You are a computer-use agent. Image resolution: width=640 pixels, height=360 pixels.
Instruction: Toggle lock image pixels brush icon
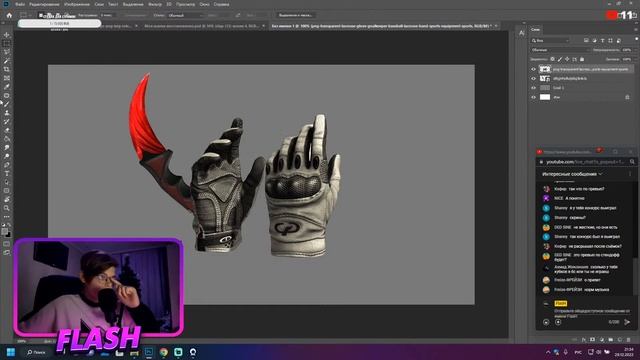pyautogui.click(x=560, y=59)
